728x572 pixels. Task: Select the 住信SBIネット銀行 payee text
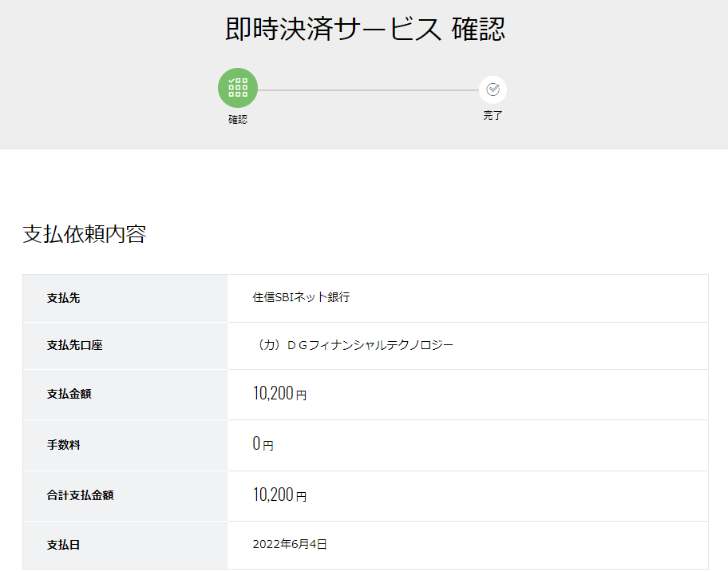point(301,297)
